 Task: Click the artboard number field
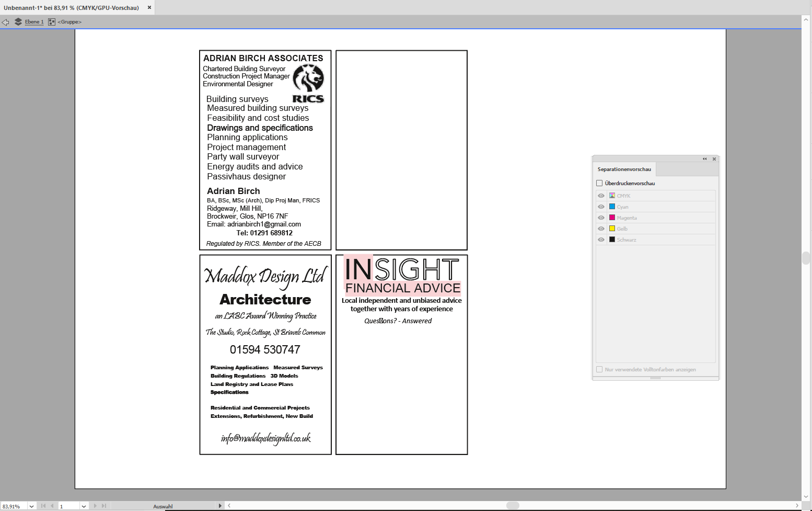[x=69, y=506]
